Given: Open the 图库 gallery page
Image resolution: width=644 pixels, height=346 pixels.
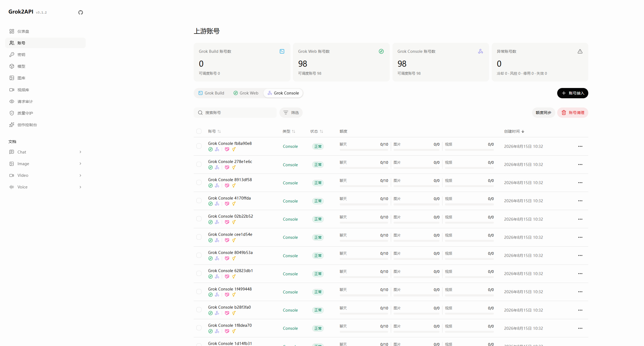Looking at the screenshot, I should 45,78.
